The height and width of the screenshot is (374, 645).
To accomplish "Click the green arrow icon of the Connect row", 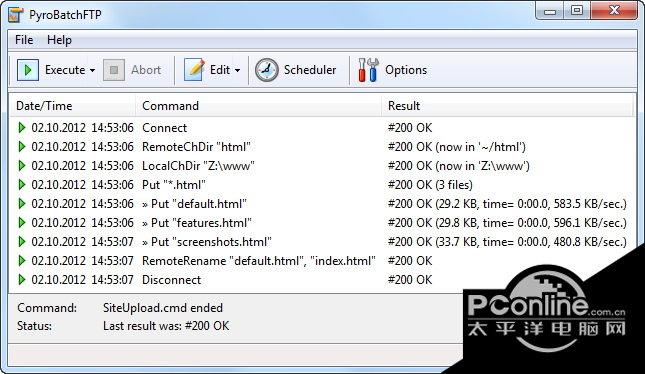I will pos(22,128).
